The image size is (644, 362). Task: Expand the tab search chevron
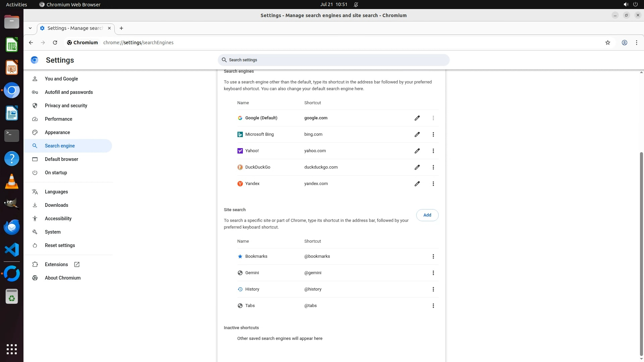tap(30, 28)
